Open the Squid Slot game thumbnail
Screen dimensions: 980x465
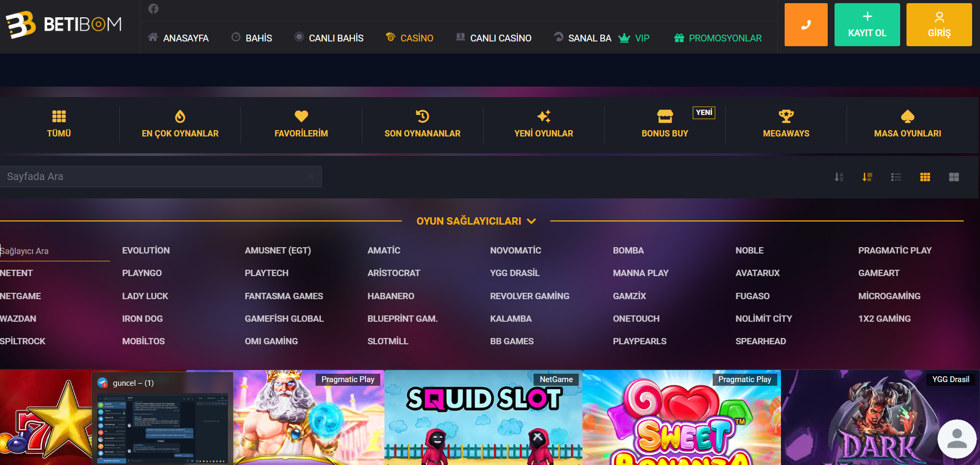click(483, 417)
